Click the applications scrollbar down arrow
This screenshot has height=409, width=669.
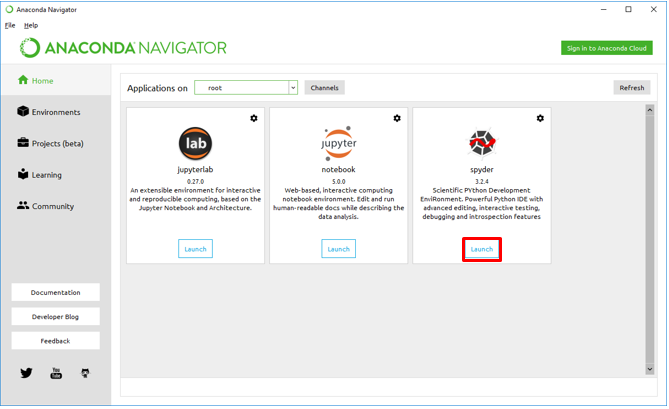(650, 369)
